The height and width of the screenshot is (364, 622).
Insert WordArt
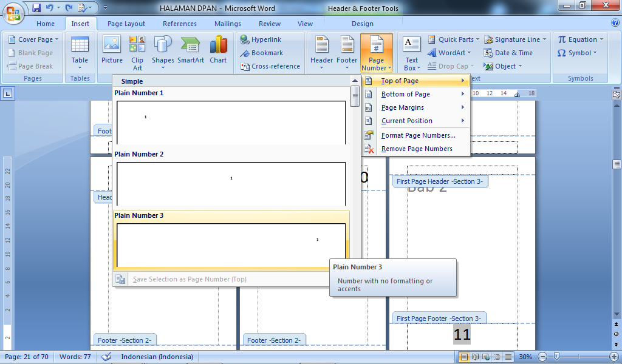[x=449, y=53]
